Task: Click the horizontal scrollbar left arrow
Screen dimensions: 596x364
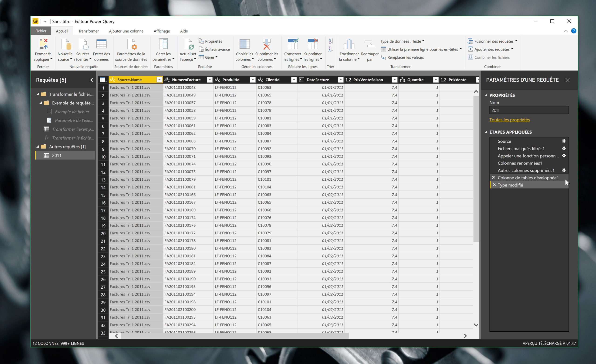Action: click(x=117, y=336)
